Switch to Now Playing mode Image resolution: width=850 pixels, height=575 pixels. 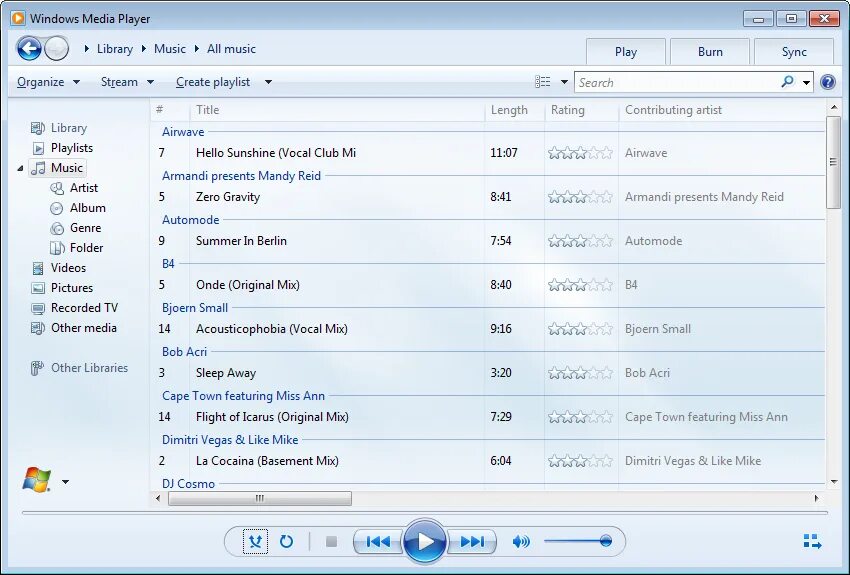point(812,541)
